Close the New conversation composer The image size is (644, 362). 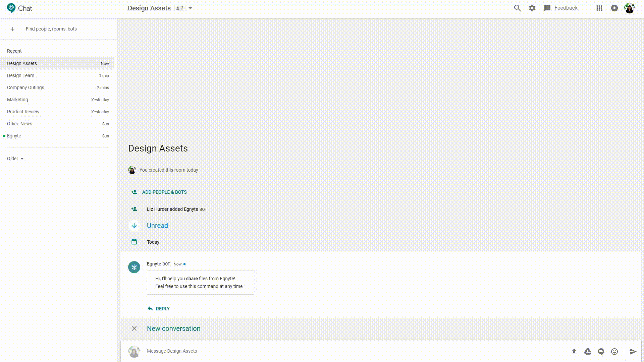tap(134, 328)
